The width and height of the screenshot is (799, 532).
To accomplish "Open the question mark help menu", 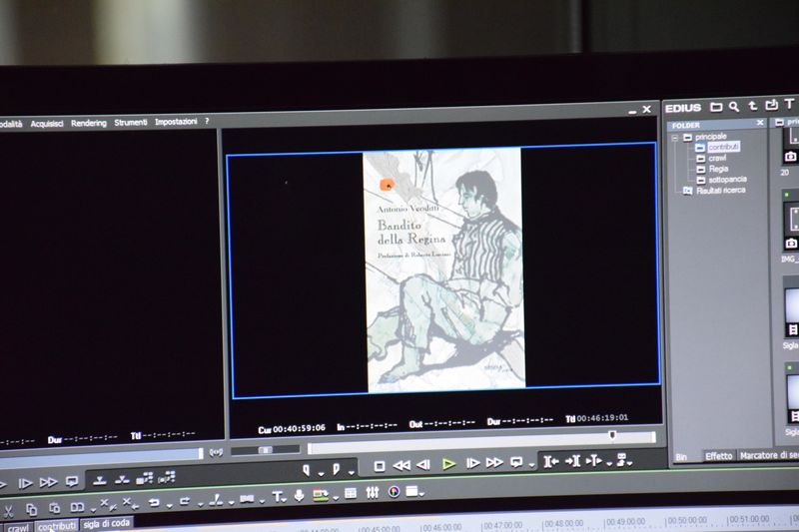I will pos(207,121).
